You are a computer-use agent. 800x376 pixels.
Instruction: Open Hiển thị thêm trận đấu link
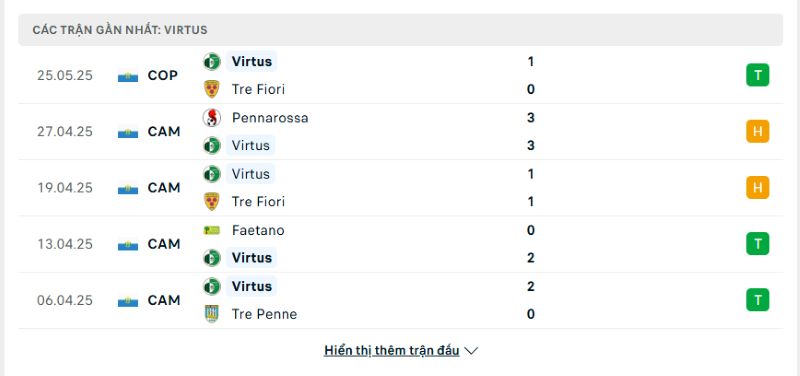pos(391,351)
